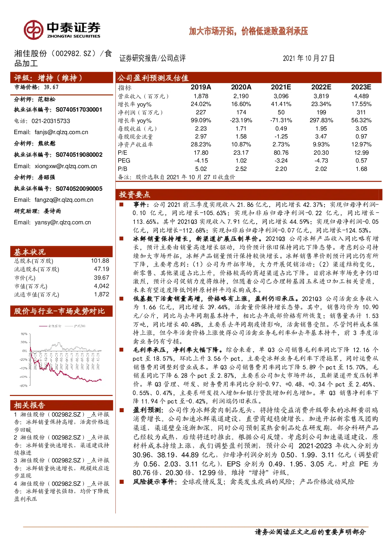Select total shares value 101.88
Image resolution: width=392 pixels, height=555 pixels.
pos(100,261)
